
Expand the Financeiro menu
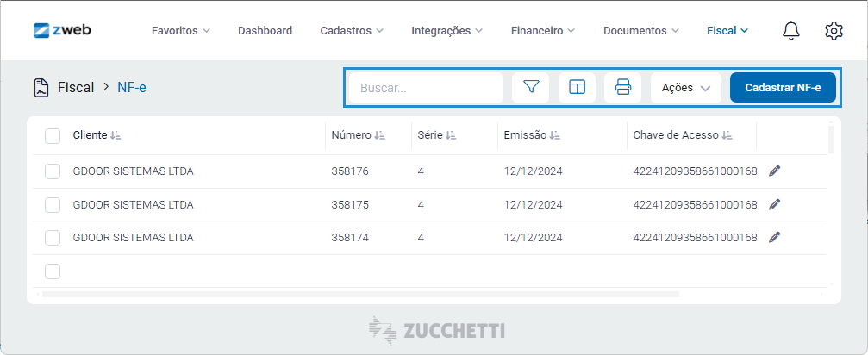pos(542,31)
